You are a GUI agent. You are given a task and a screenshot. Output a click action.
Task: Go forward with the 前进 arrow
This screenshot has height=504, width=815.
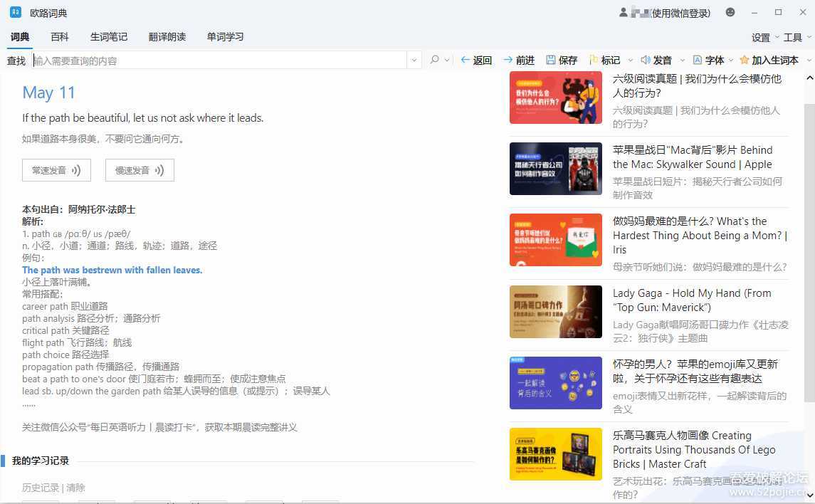[518, 61]
